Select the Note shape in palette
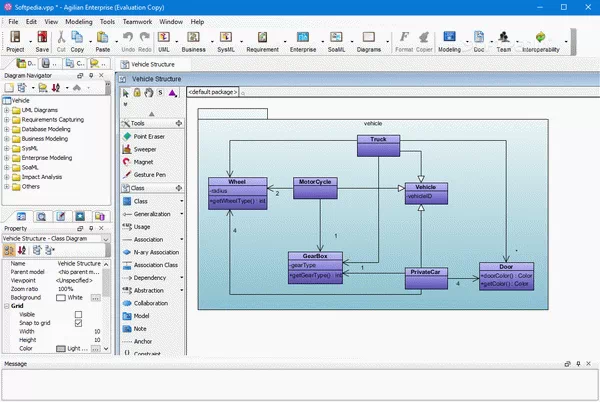The width and height of the screenshot is (600, 402). pyautogui.click(x=140, y=328)
